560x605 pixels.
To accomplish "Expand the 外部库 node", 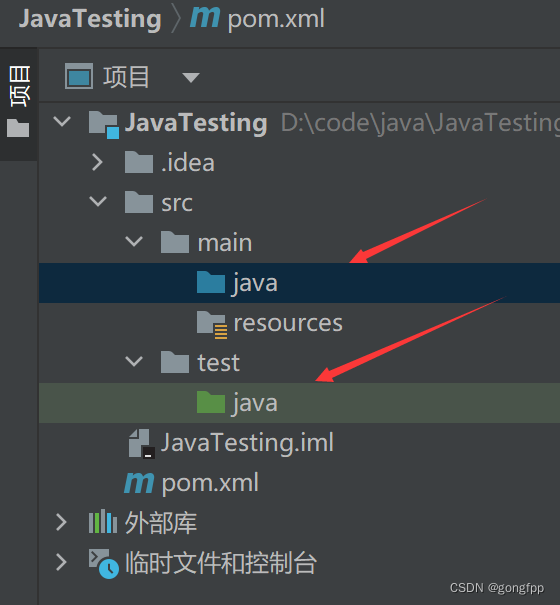I will click(x=62, y=522).
